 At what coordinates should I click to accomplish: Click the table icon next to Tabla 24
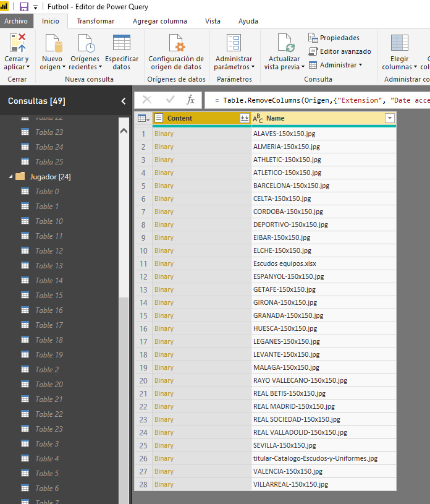tap(25, 147)
